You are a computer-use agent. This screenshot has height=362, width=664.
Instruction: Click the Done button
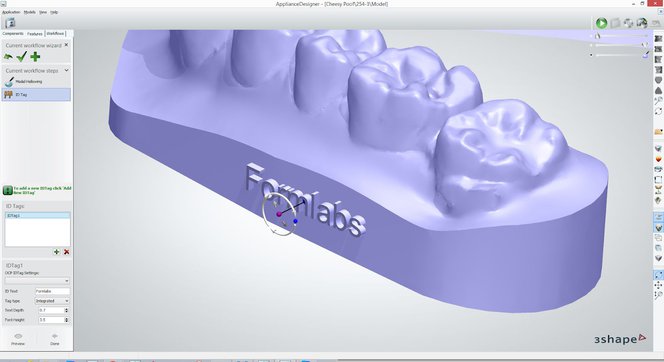(x=55, y=339)
